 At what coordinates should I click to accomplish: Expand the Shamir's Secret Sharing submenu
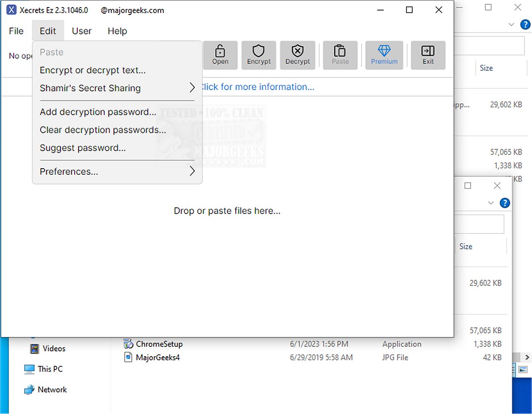pos(117,88)
